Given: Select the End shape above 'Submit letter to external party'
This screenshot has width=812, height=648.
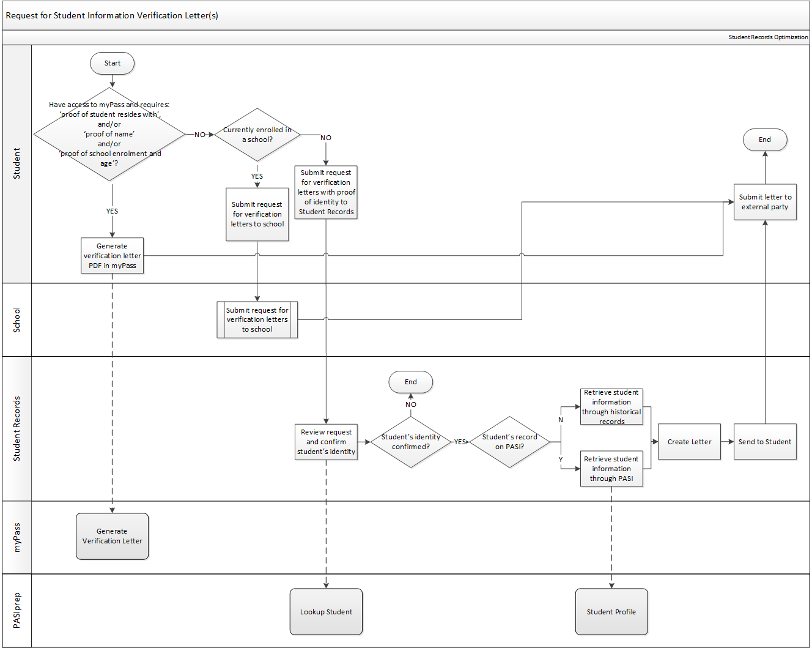Looking at the screenshot, I should pos(765,140).
